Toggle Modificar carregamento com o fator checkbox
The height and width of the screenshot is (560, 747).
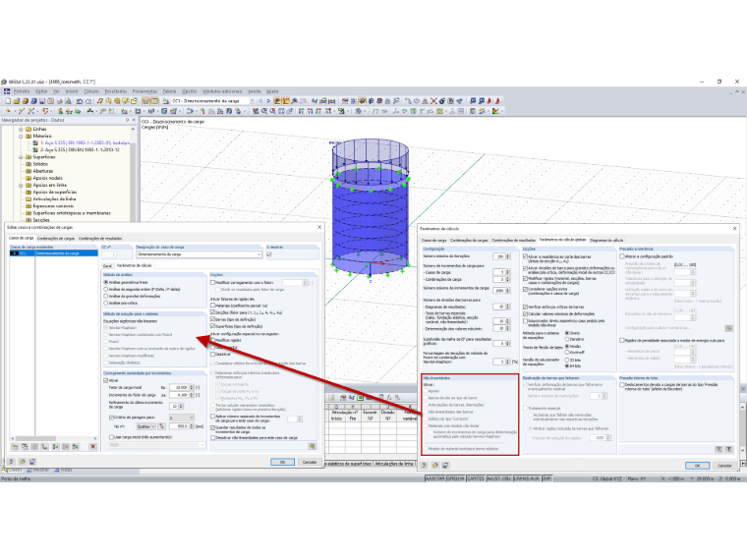(213, 282)
